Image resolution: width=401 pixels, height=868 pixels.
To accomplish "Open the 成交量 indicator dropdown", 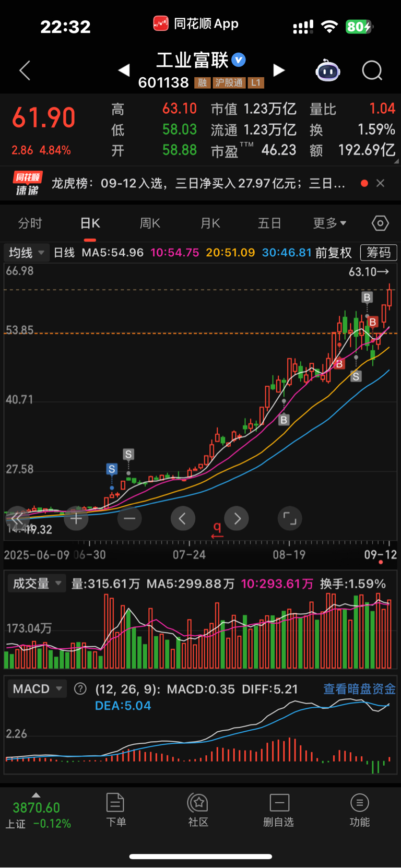I will (37, 584).
